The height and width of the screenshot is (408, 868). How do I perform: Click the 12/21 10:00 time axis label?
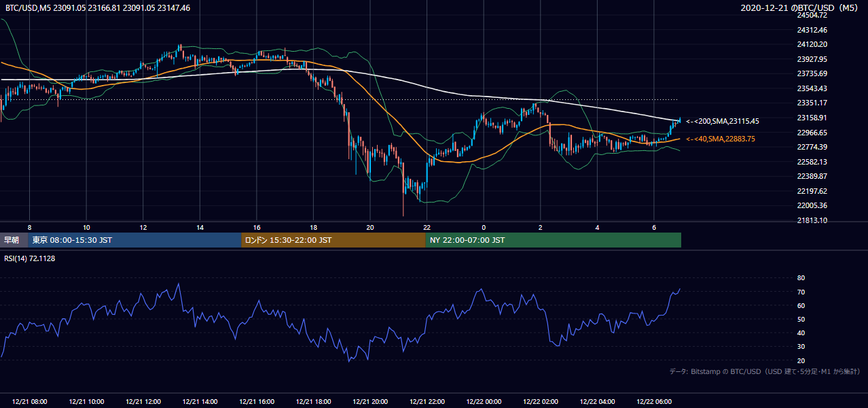point(86,402)
